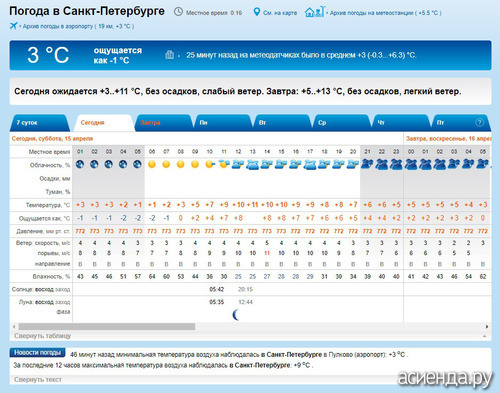The image size is (500, 393).
Task: Click the crescent moon phase icon
Action: pyautogui.click(x=236, y=314)
